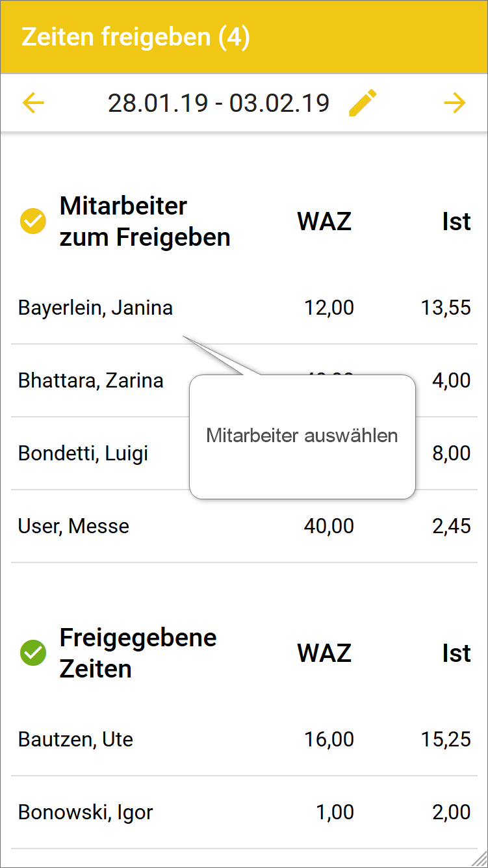The height and width of the screenshot is (868, 488).
Task: Go to previous week with left arrow
Action: 33,103
